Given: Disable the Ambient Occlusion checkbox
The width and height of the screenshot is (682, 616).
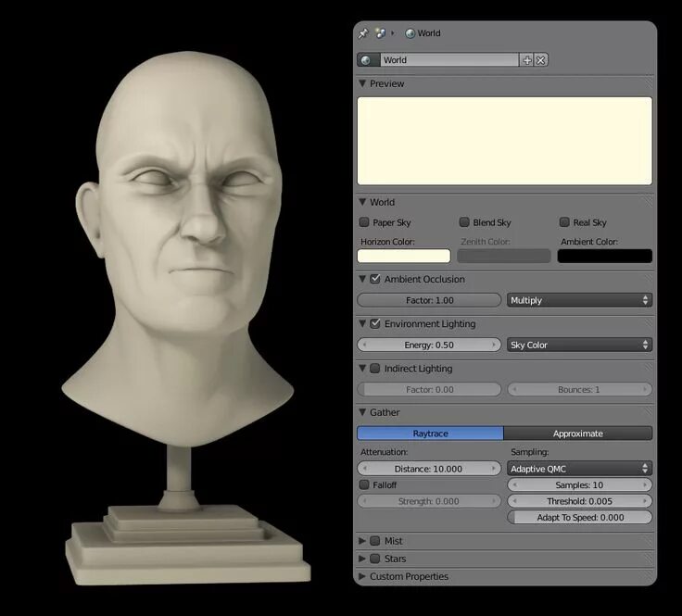Looking at the screenshot, I should 375,279.
